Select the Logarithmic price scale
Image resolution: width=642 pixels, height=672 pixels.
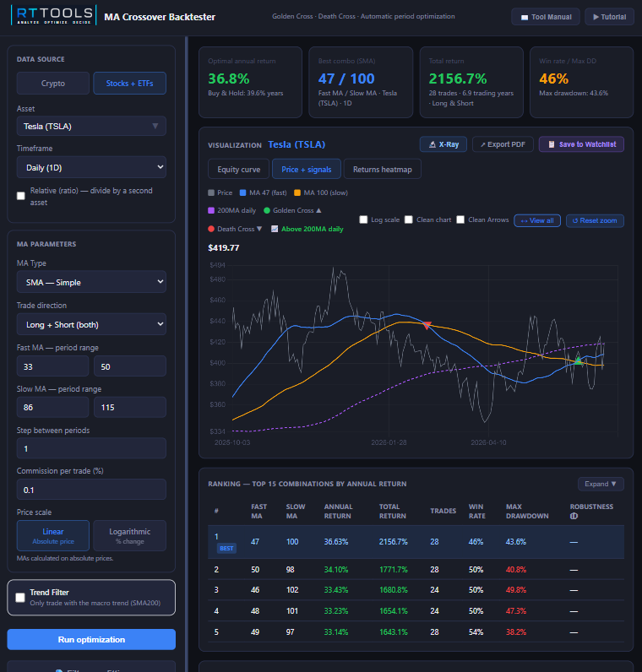(129, 536)
